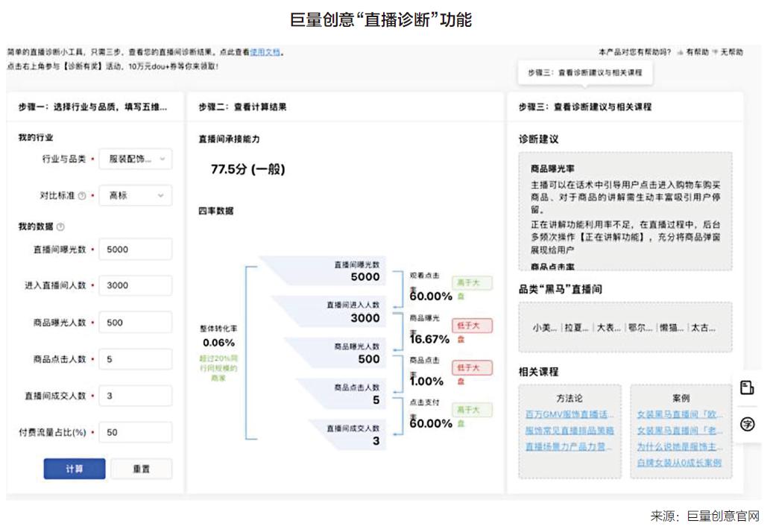Click the 高于大盘 tag beside 观看点击率

point(472,283)
